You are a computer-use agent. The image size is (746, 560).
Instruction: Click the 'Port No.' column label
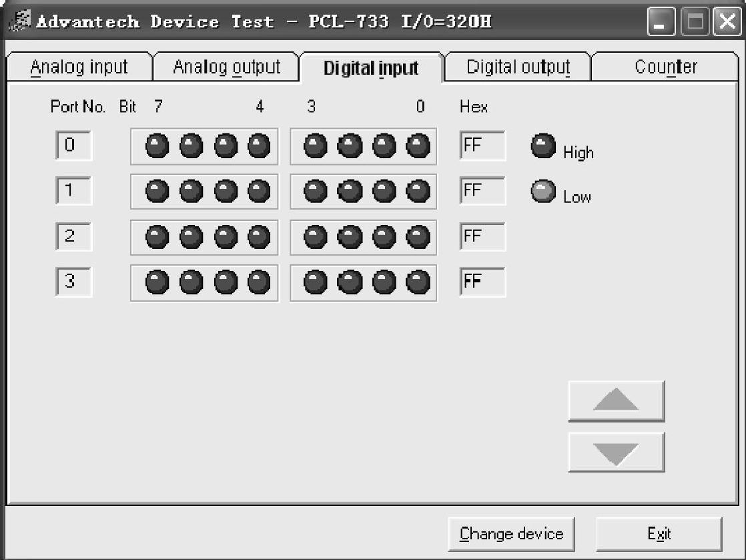[78, 107]
